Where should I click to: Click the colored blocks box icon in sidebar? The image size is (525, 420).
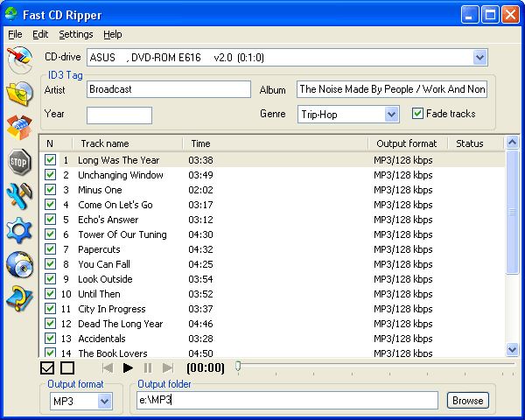[19, 128]
